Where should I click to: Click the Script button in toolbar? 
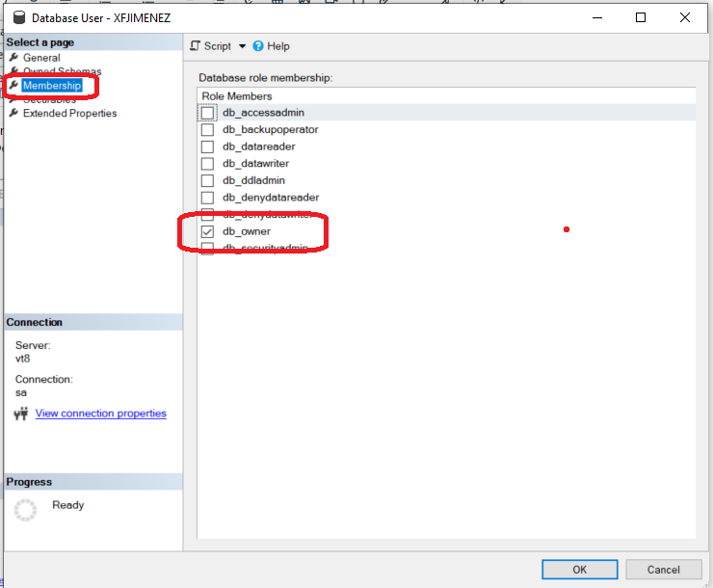[218, 46]
